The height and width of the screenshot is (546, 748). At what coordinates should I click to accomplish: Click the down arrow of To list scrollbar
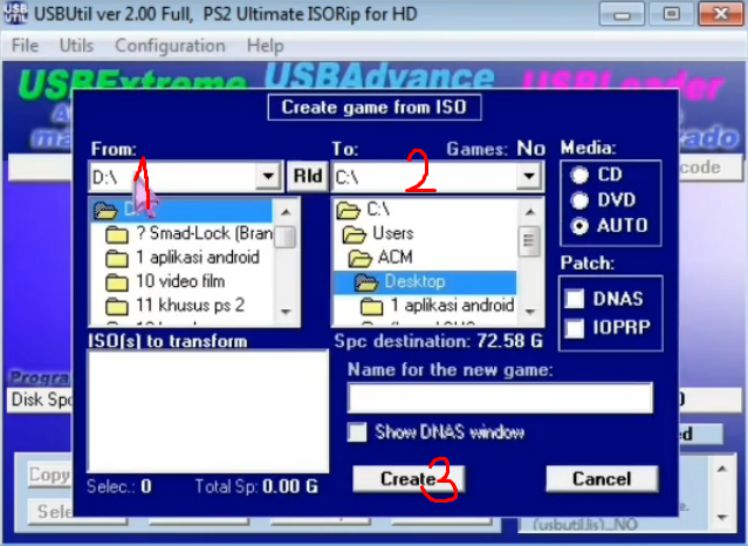click(x=530, y=312)
